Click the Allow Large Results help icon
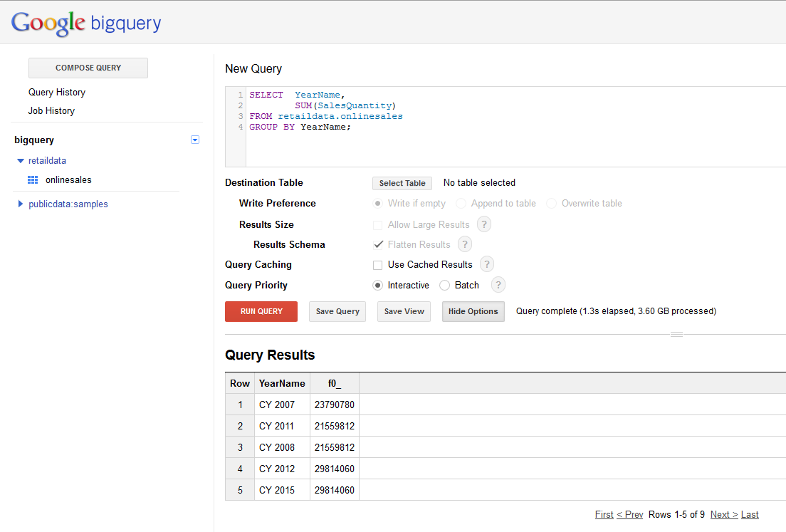786x532 pixels. coord(484,224)
